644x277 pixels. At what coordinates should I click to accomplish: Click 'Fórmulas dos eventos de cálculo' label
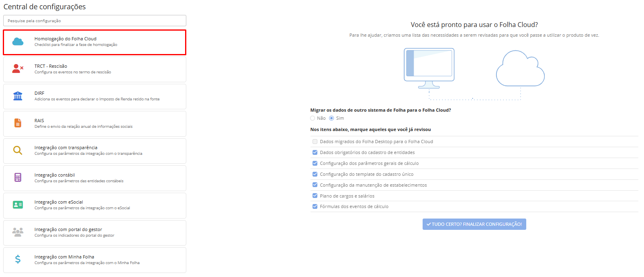click(x=354, y=206)
